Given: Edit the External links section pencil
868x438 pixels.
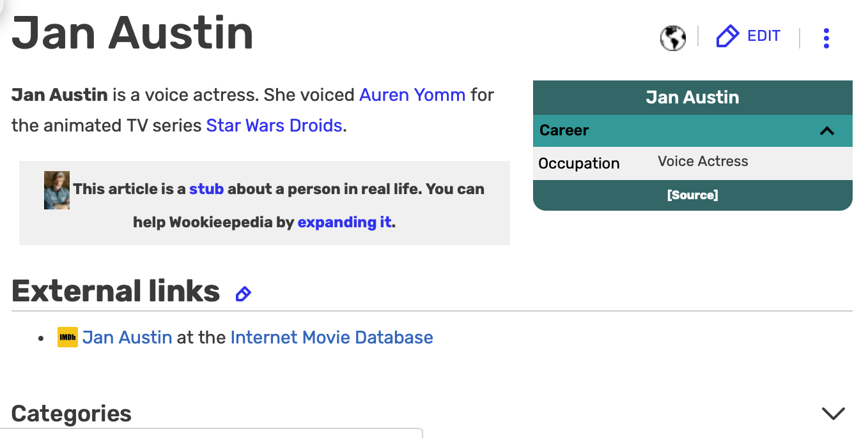Looking at the screenshot, I should 243,294.
